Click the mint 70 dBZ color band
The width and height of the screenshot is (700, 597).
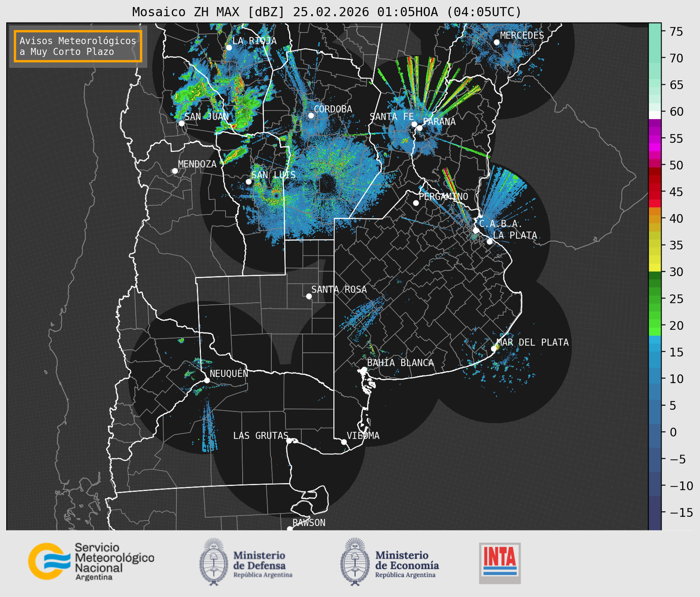(655, 58)
